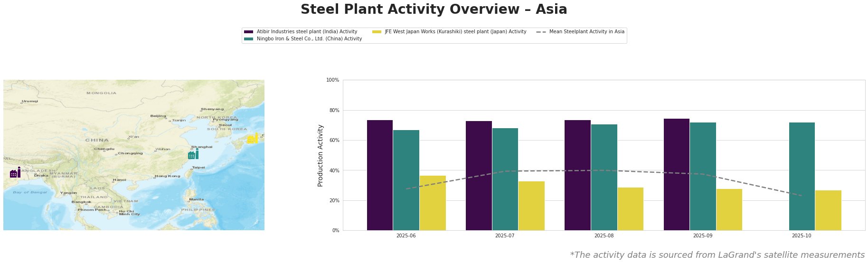Viewport: 868px width, 263px height.
Task: Click the dashed Mean Steelplant Activity legend marker
Action: [x=541, y=32]
